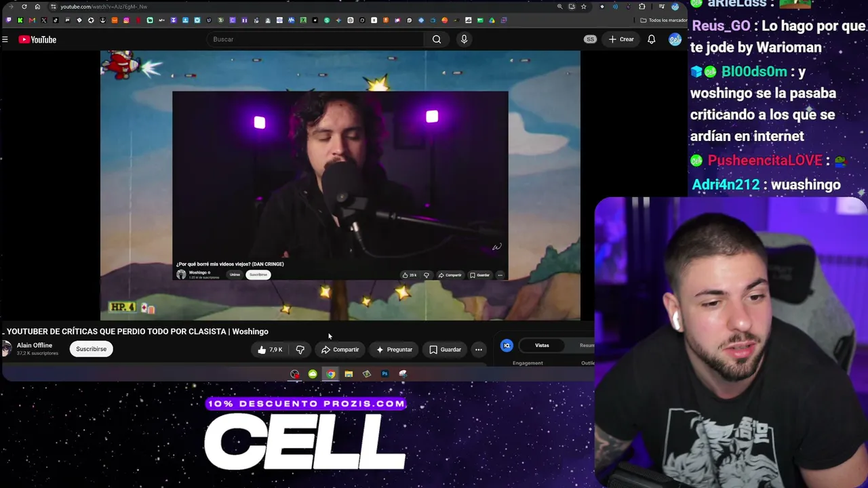Click the SS badge in the header
The height and width of the screenshot is (488, 868).
point(590,39)
